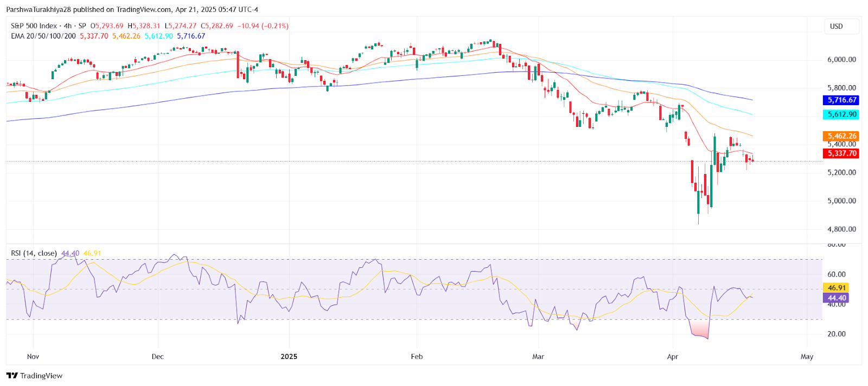The width and height of the screenshot is (868, 386).
Task: Click the 6,000.00 price scale label
Action: pyautogui.click(x=841, y=60)
